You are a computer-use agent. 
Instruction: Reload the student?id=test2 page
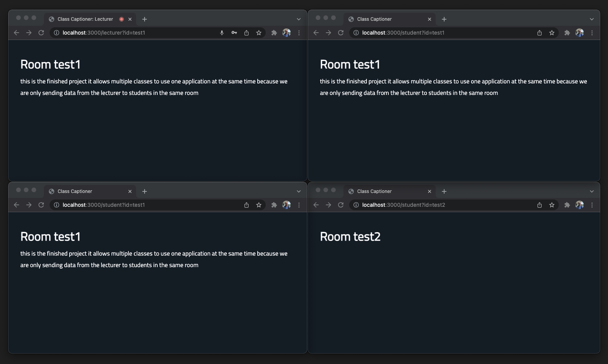pyautogui.click(x=341, y=205)
